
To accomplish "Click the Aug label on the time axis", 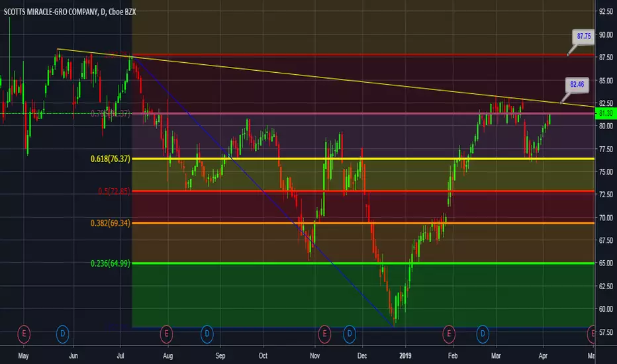I will 167,356.
